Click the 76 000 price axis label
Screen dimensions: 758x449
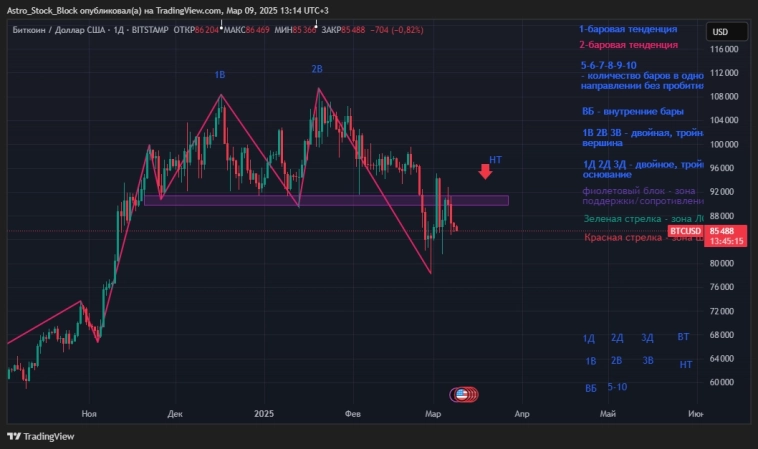(722, 287)
